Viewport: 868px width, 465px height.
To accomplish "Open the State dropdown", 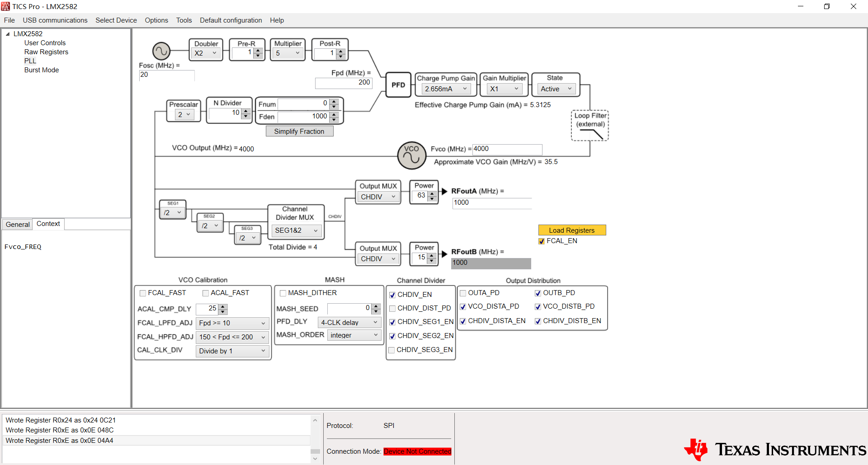I will (x=557, y=89).
